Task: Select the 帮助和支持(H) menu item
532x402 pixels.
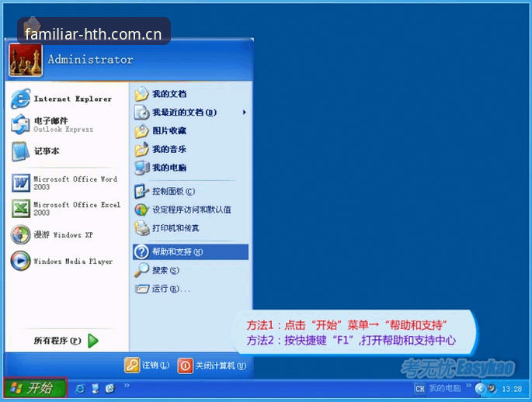Action: tap(191, 252)
